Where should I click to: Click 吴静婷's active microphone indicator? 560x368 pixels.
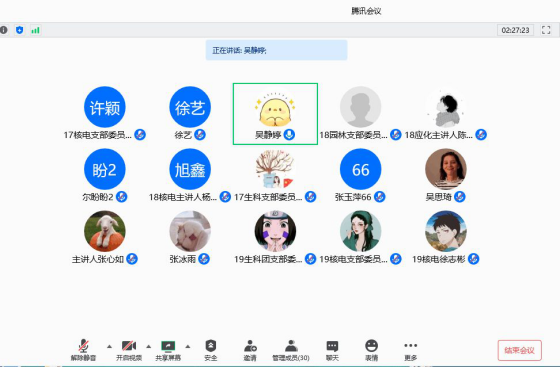point(289,135)
